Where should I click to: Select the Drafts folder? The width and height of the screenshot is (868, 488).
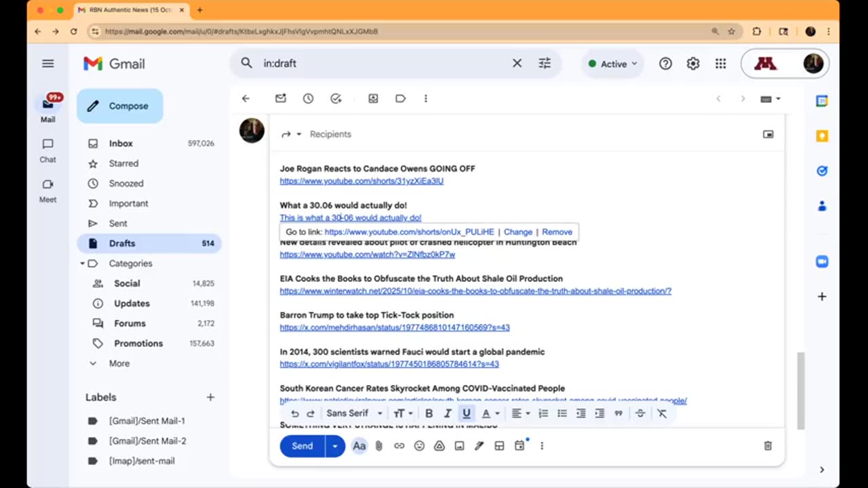tap(149, 243)
